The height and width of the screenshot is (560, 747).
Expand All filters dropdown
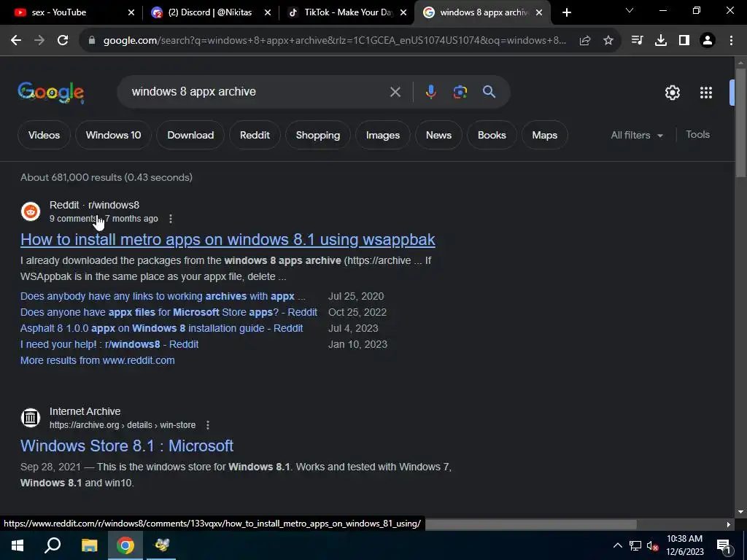637,135
